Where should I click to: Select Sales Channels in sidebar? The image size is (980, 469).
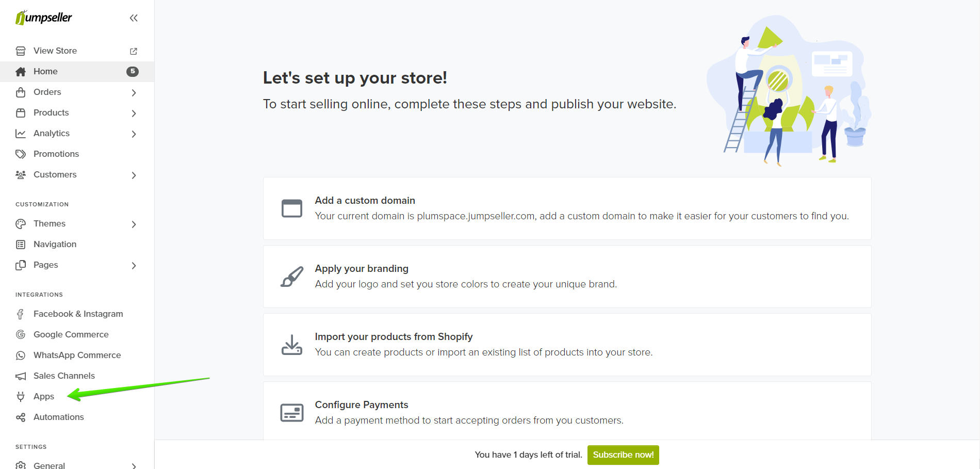(x=64, y=376)
